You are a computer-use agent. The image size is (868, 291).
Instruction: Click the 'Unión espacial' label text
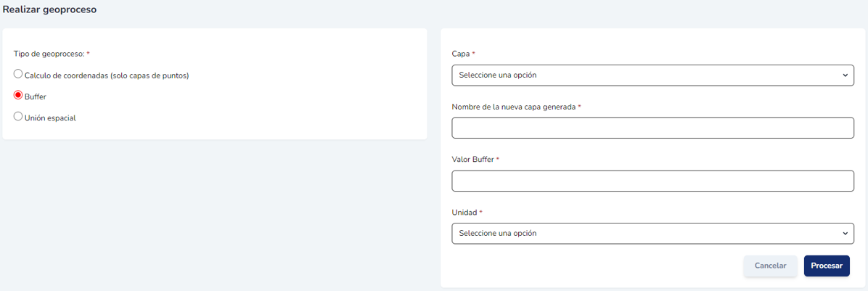tap(50, 118)
